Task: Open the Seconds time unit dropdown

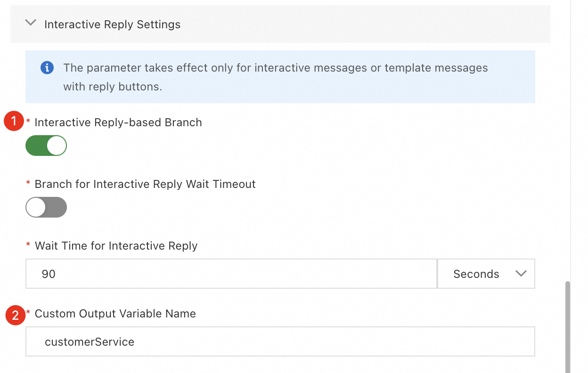Action: [486, 274]
